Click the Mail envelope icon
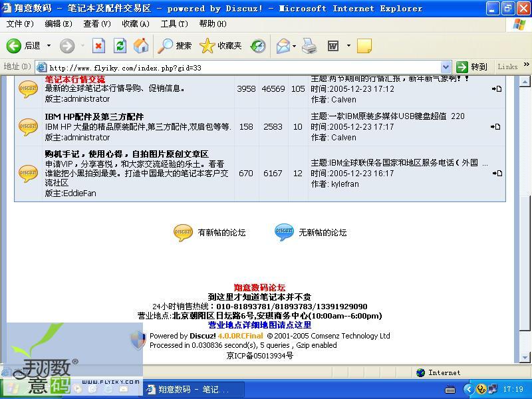 (283, 46)
